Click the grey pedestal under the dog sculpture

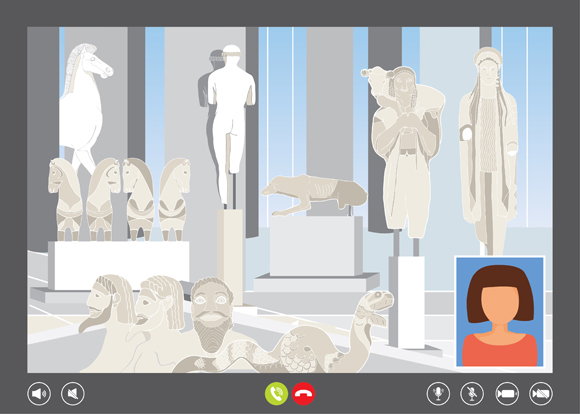coord(316,246)
